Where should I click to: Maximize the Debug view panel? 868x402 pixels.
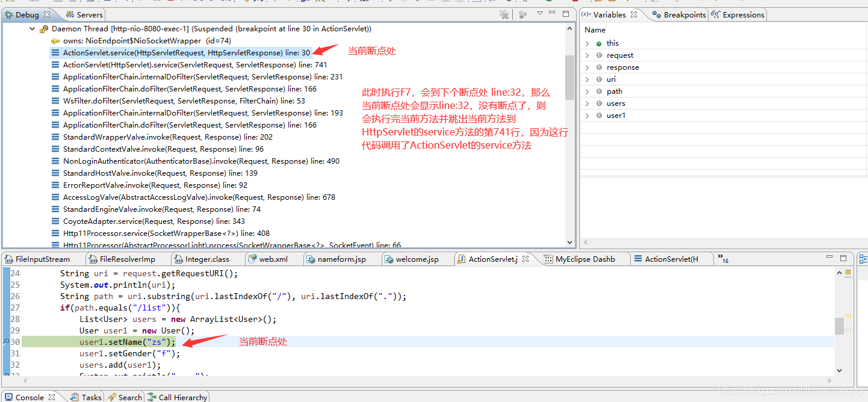tap(566, 13)
